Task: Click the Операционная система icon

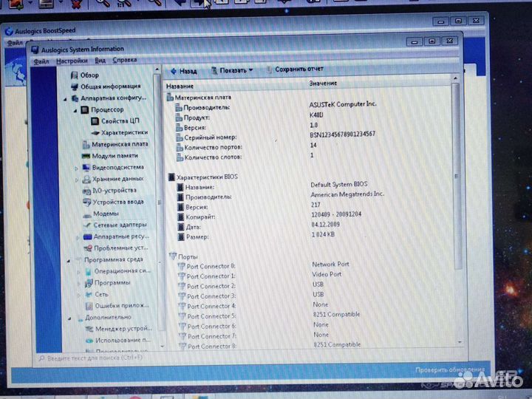Action: tap(88, 271)
